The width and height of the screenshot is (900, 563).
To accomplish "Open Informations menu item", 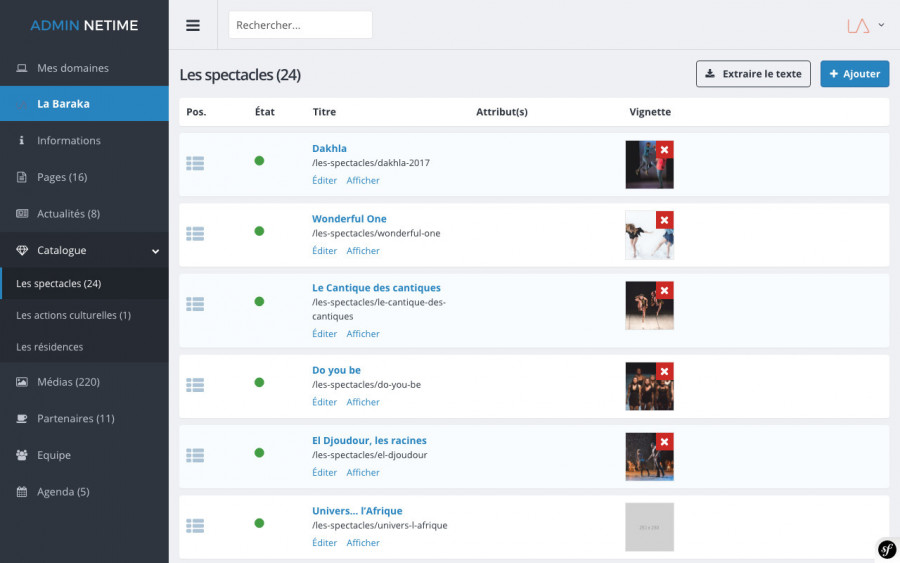I will 69,140.
